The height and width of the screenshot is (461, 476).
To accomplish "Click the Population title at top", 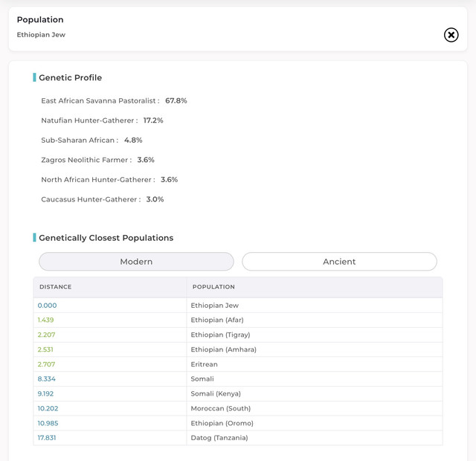I will 40,20.
